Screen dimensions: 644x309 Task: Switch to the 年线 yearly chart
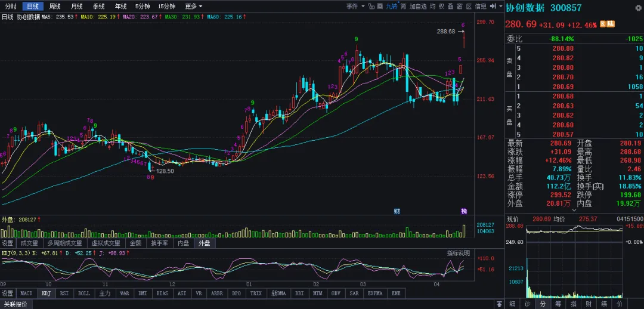[120, 6]
